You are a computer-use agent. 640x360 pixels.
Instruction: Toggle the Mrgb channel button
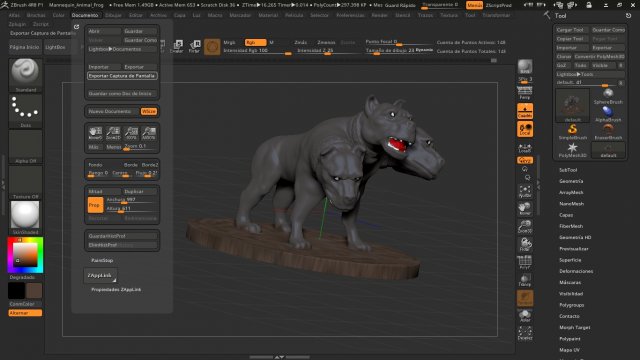coord(230,42)
